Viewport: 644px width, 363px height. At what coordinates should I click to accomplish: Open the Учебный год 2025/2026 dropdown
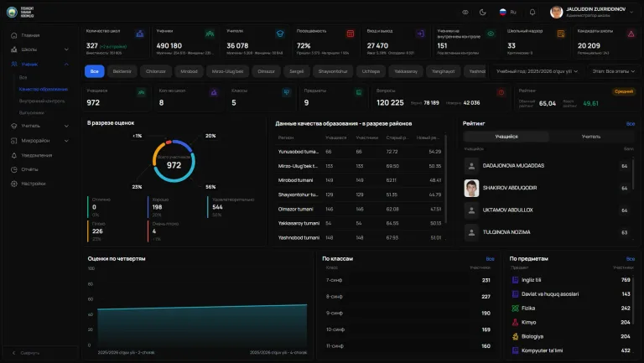(538, 71)
